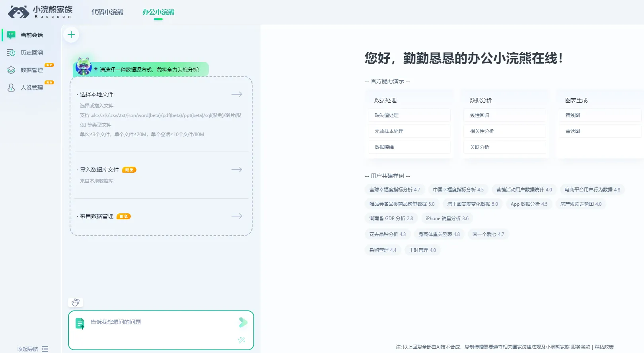
Task: Open 历史回溯 clock history icon
Action: (11, 53)
